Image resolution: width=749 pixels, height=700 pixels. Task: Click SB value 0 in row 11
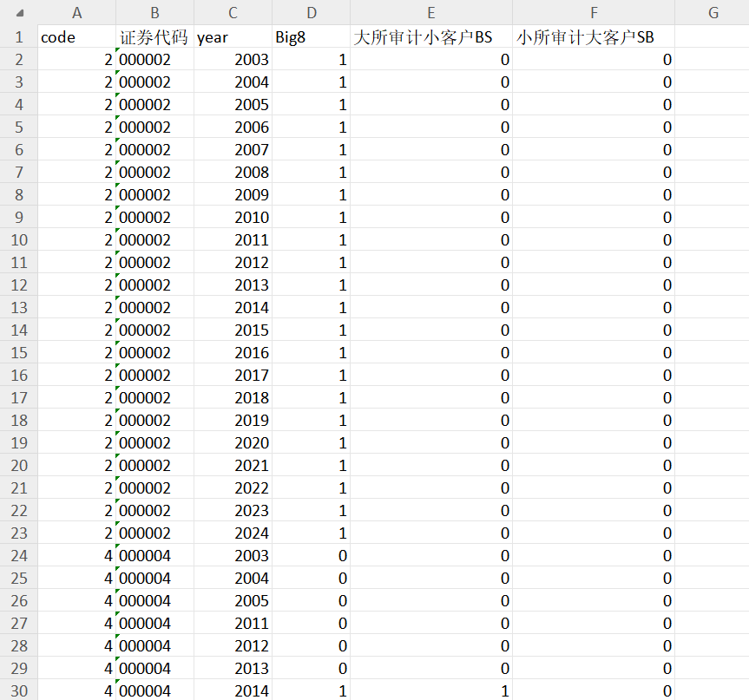point(594,262)
